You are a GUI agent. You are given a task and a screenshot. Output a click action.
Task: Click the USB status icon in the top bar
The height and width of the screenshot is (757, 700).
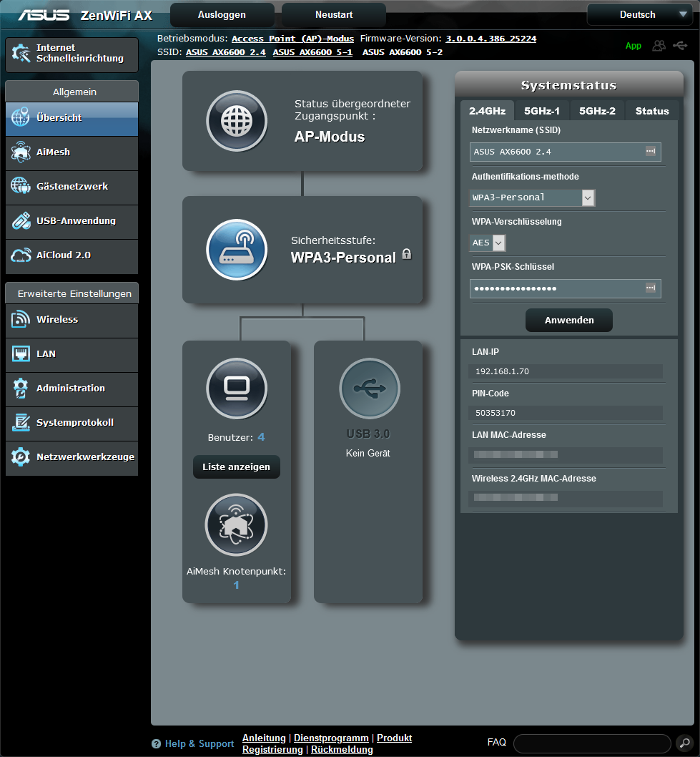(680, 45)
